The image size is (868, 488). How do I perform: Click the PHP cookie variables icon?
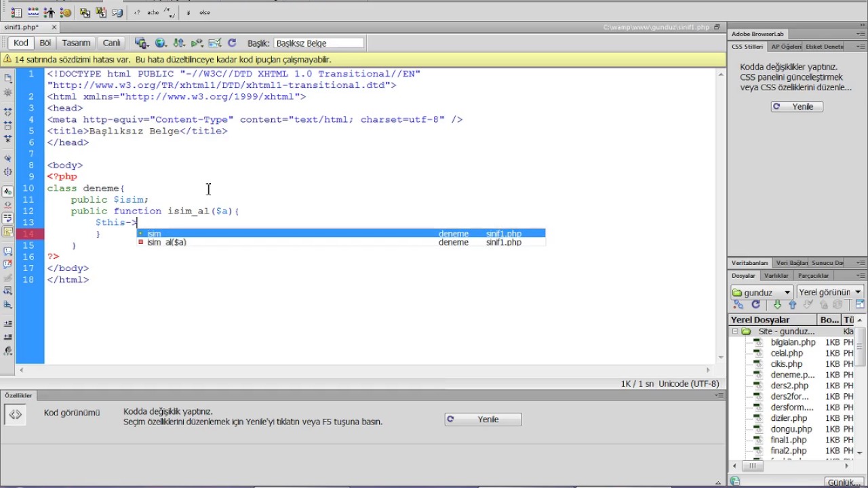coord(66,12)
